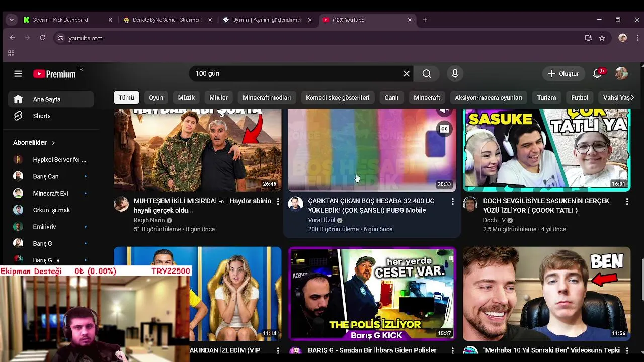Switch to Stream - Kick Dashboard tab
This screenshot has height=362, width=644.
point(68,20)
